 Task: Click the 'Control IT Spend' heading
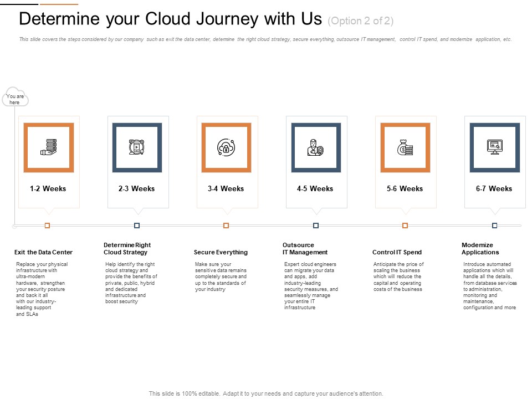tap(397, 252)
